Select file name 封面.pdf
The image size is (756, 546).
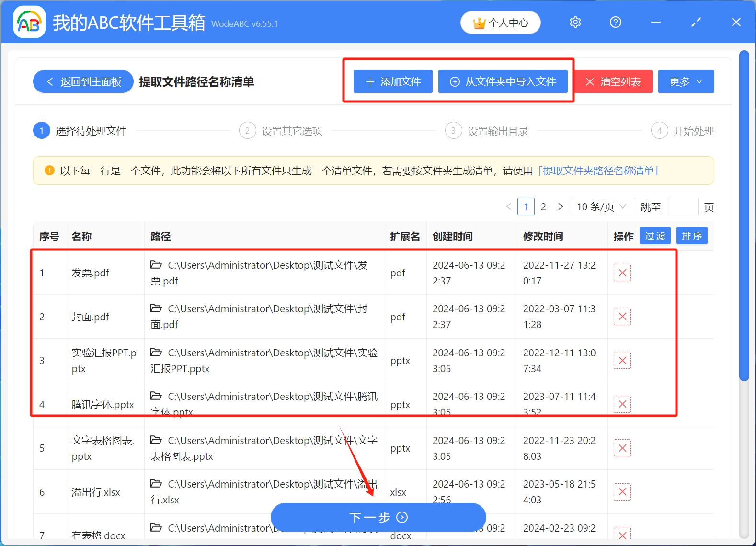pos(91,317)
